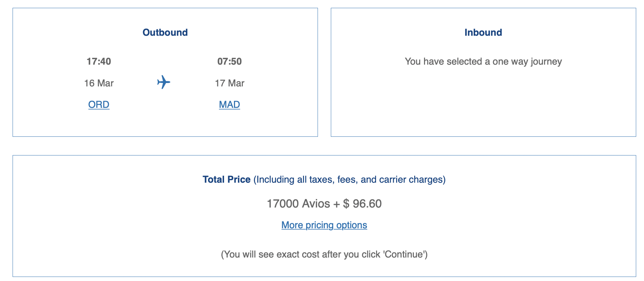This screenshot has height=281, width=644.
Task: Click the bold Total Price label
Action: pos(226,179)
